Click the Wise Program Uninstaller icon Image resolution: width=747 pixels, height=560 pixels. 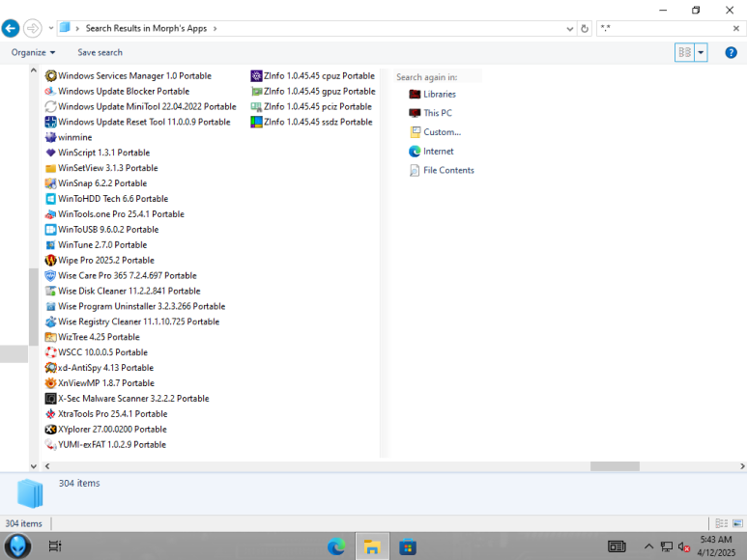(x=50, y=306)
